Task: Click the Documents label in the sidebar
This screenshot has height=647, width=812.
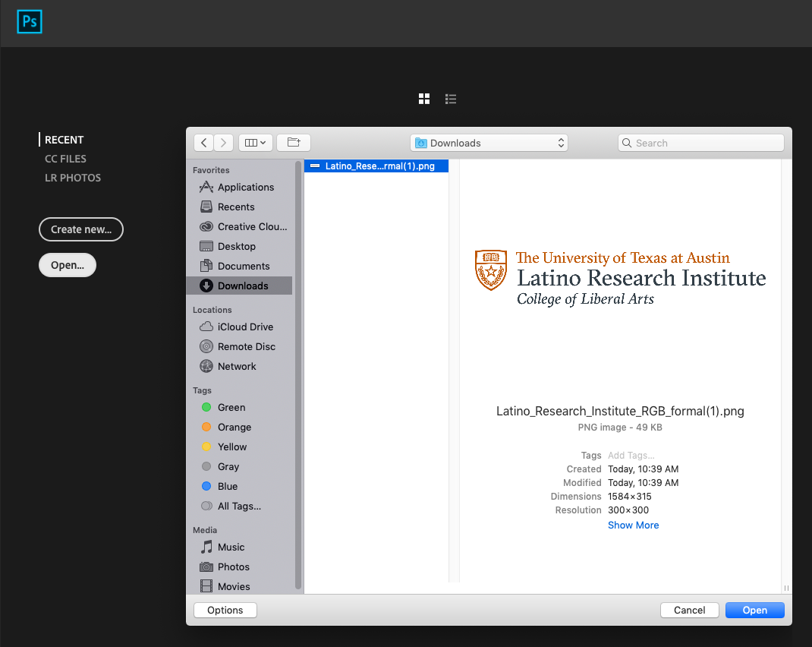Action: pos(244,266)
